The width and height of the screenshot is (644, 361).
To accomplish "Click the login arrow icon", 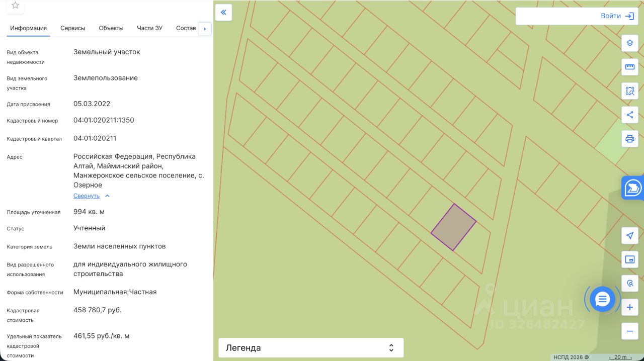I will pos(629,16).
